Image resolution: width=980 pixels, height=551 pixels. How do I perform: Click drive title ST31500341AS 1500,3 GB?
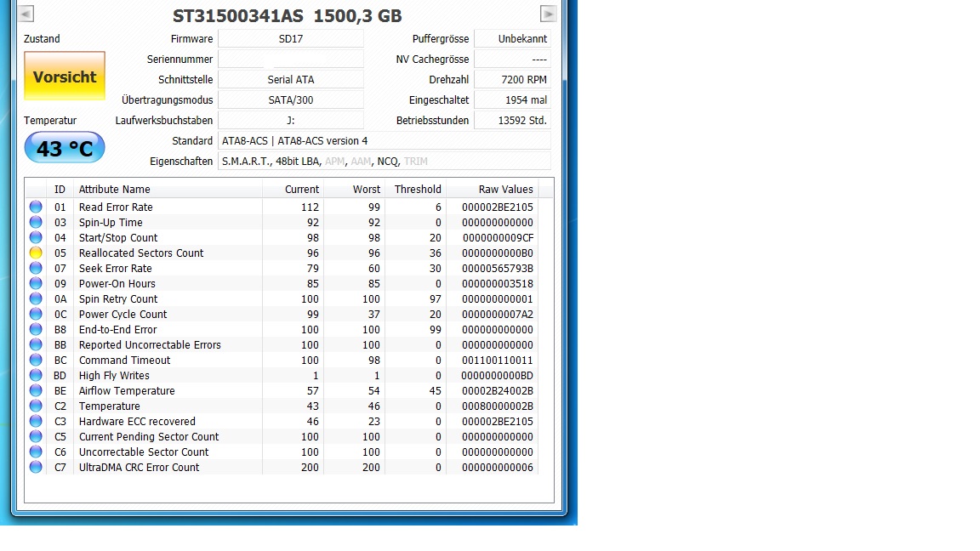point(288,15)
